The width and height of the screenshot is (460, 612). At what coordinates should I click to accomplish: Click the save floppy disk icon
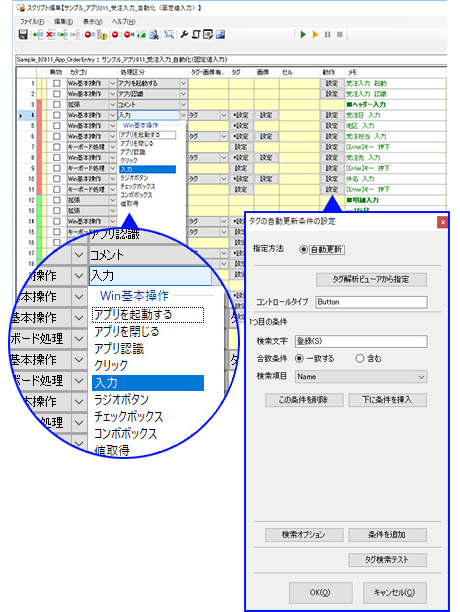(x=23, y=34)
